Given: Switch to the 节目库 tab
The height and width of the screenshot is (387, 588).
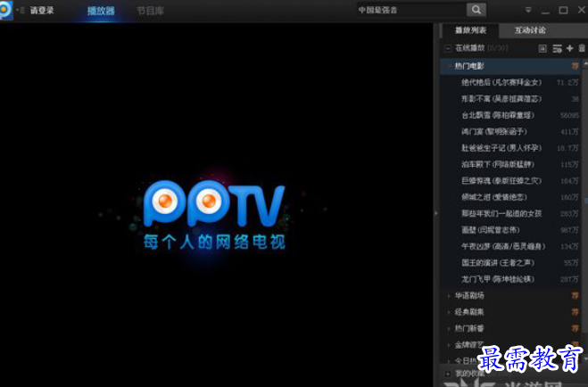Looking at the screenshot, I should tap(151, 11).
